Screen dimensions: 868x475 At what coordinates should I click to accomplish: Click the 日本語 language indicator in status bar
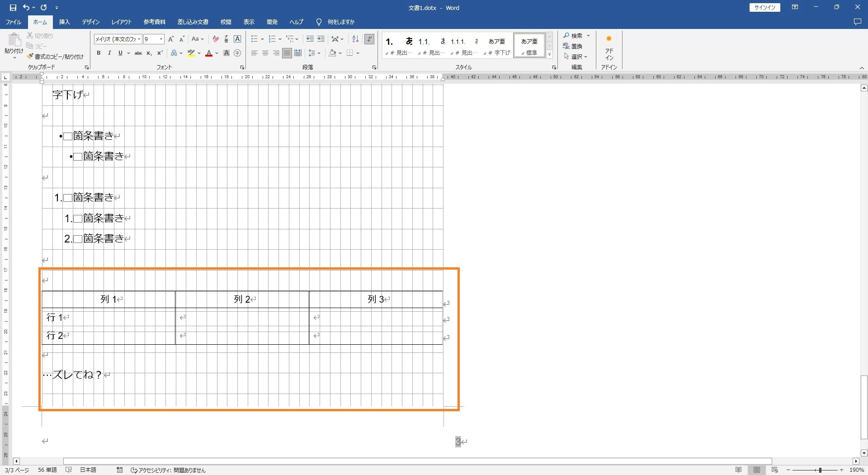coord(88,470)
